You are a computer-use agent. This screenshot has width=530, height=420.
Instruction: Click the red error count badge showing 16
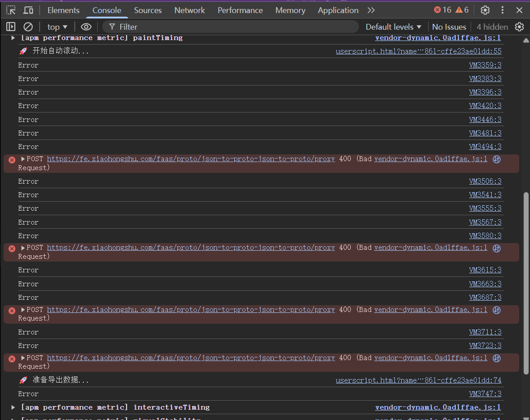[x=442, y=10]
